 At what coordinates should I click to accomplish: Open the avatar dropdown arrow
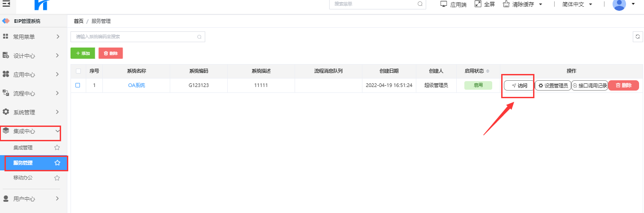click(633, 4)
